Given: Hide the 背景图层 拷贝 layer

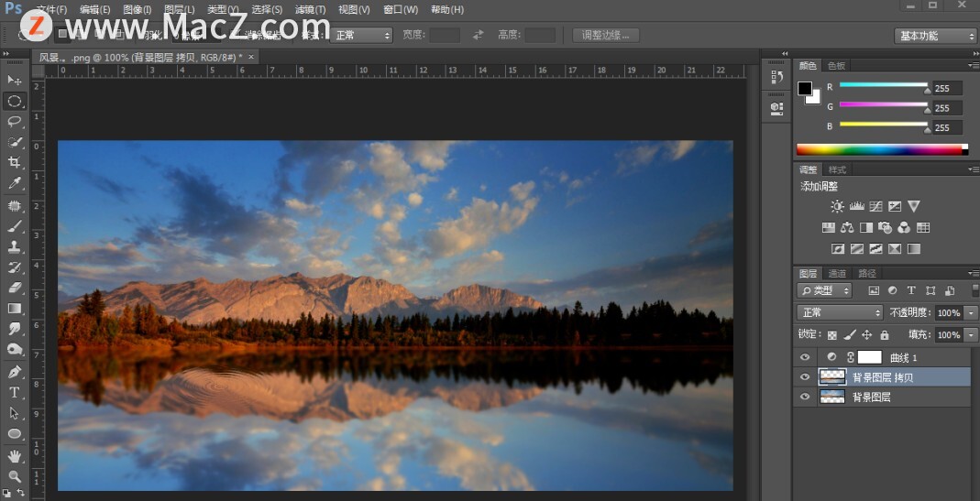Looking at the screenshot, I should (x=805, y=376).
